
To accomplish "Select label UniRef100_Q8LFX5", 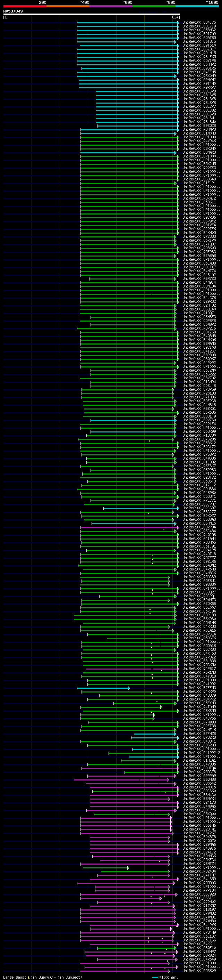I will coord(199,57).
